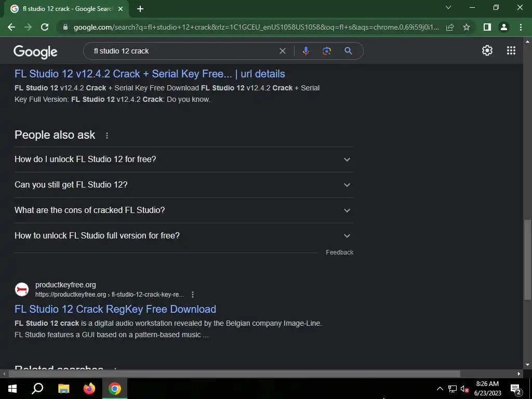This screenshot has height=399, width=532.
Task: Launch File Explorer from taskbar
Action: 63,389
